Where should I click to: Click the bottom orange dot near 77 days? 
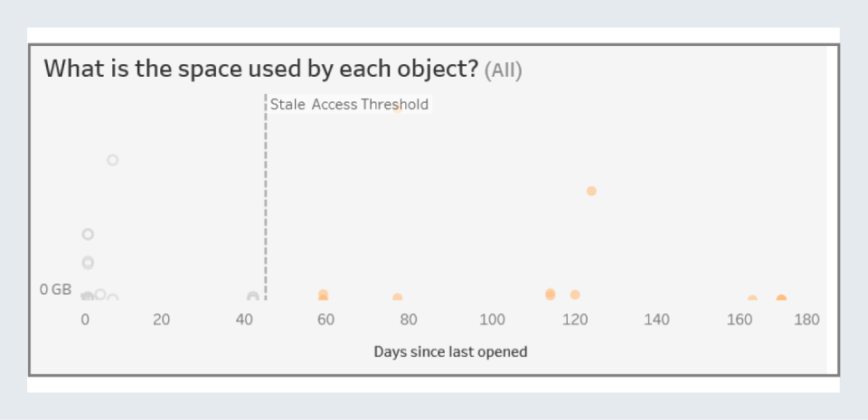pos(397,298)
